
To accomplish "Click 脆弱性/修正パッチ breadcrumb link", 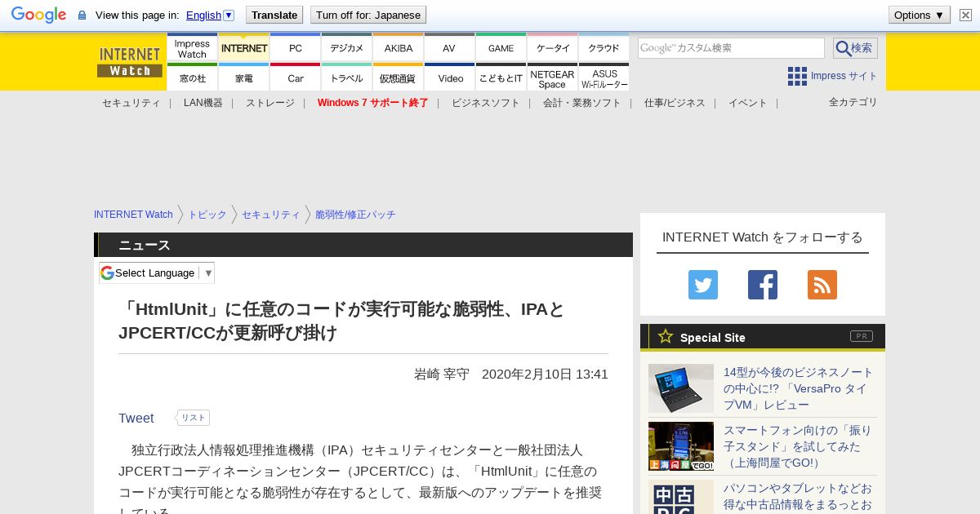I will (355, 215).
